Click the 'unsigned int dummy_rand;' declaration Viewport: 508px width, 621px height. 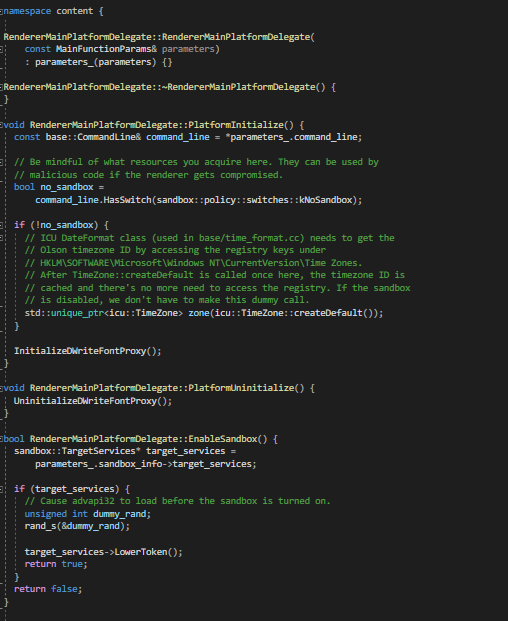point(88,514)
